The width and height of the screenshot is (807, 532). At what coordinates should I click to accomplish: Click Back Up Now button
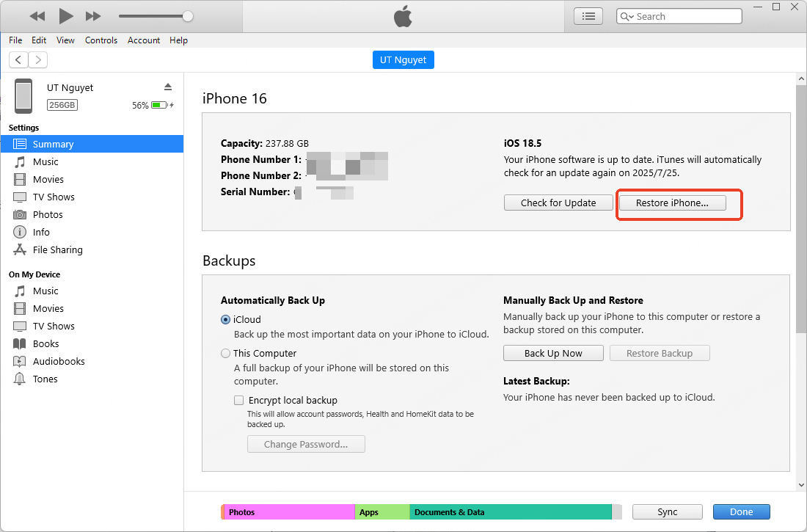click(553, 353)
